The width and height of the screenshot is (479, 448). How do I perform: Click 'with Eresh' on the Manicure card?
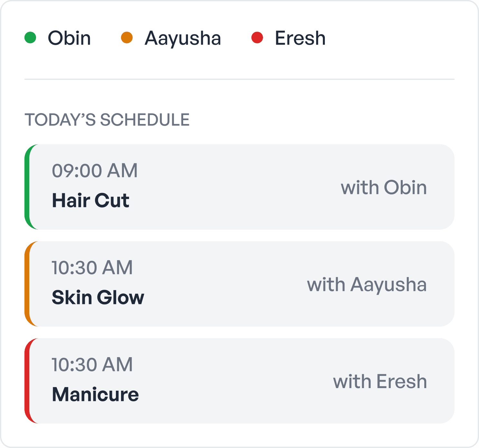[380, 381]
